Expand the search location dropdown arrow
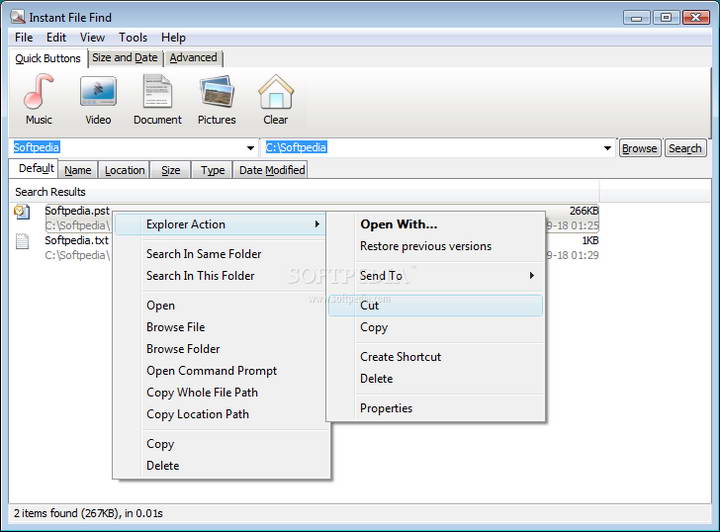The image size is (720, 532). (607, 148)
